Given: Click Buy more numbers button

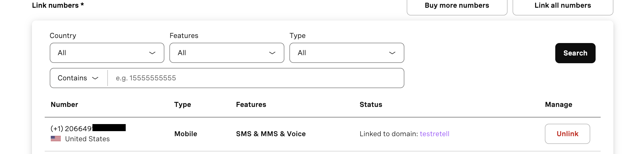Looking at the screenshot, I should pos(457,6).
